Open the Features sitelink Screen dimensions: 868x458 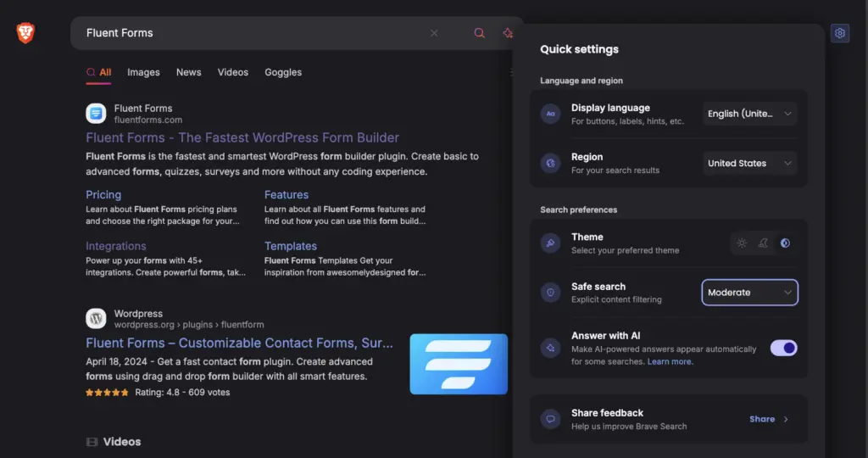(x=287, y=195)
